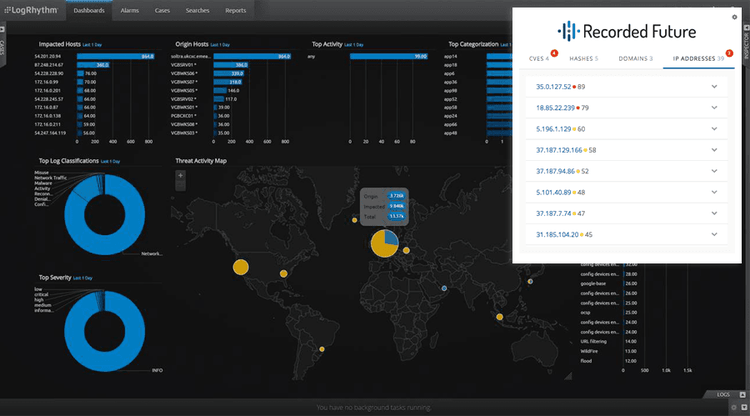Viewport: 750px width, 416px height.
Task: Click the large yellow threat bubble over Europe
Action: pos(384,242)
